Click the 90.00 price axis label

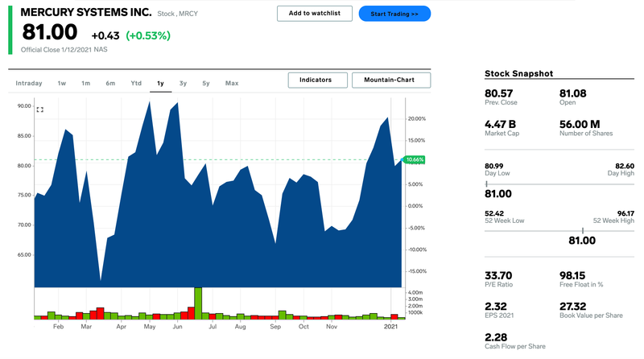pos(24,106)
